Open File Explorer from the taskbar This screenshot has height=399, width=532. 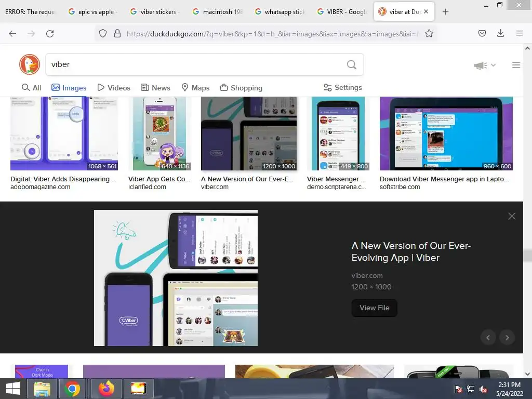pyautogui.click(x=42, y=389)
